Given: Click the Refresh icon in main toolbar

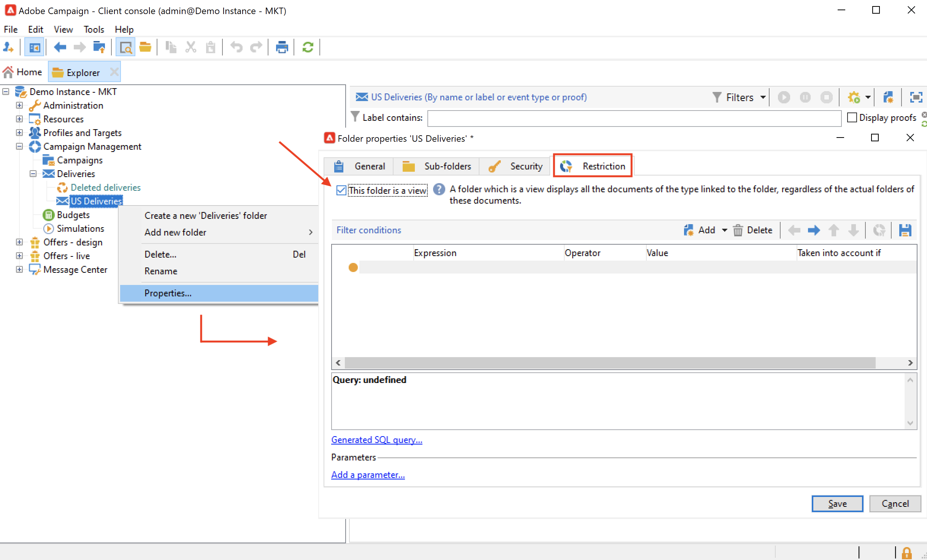Looking at the screenshot, I should pos(308,47).
